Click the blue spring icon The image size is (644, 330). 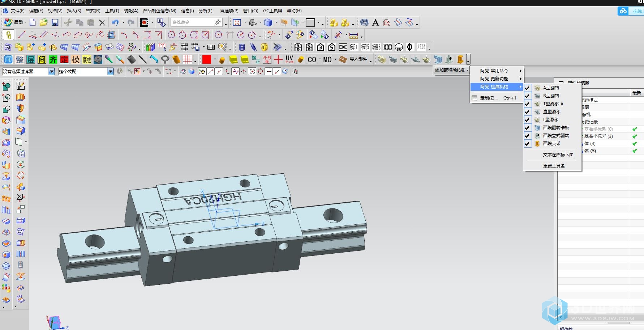(x=242, y=47)
